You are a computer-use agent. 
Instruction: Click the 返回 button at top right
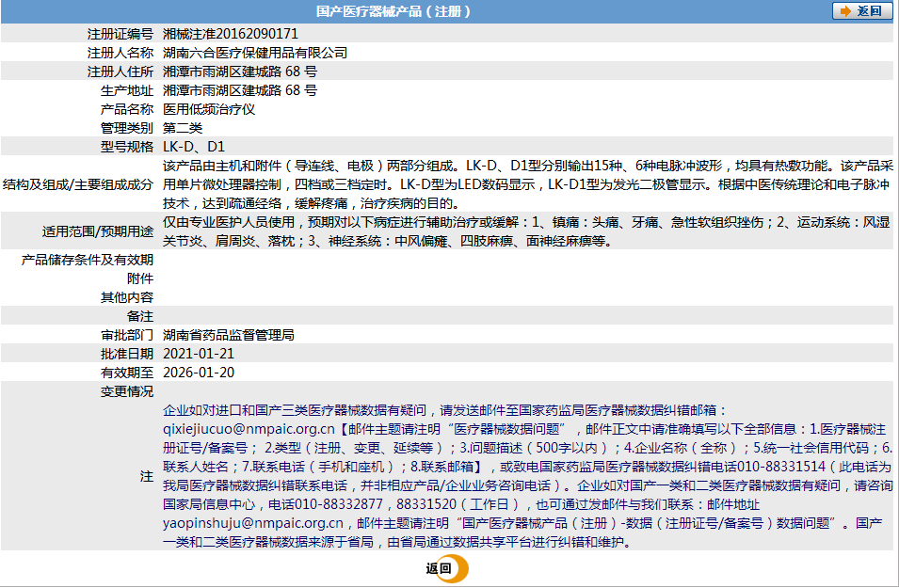861,11
